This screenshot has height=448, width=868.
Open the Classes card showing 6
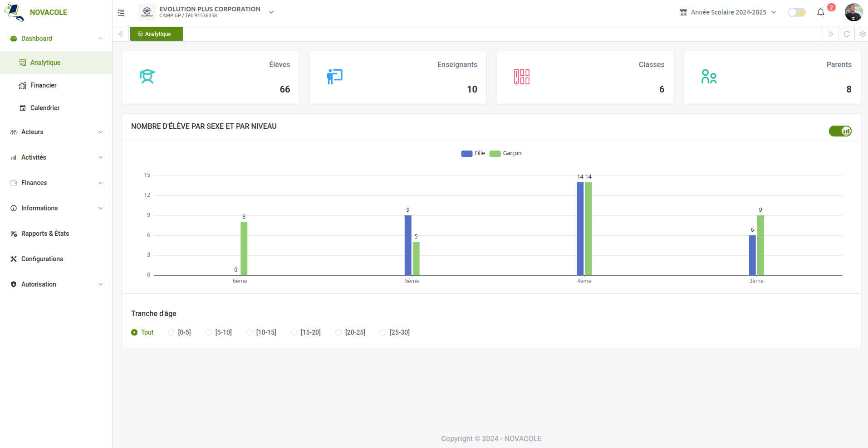pyautogui.click(x=585, y=78)
